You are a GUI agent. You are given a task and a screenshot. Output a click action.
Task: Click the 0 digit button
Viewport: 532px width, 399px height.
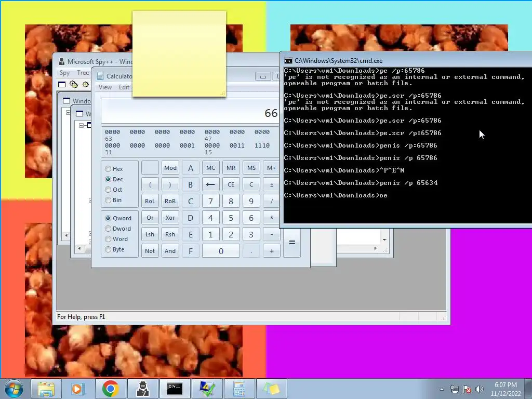[x=221, y=251]
